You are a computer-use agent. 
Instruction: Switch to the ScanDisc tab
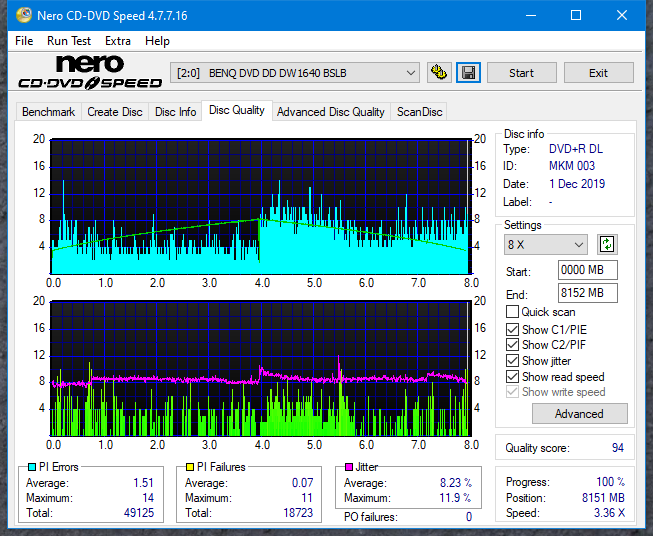[419, 112]
